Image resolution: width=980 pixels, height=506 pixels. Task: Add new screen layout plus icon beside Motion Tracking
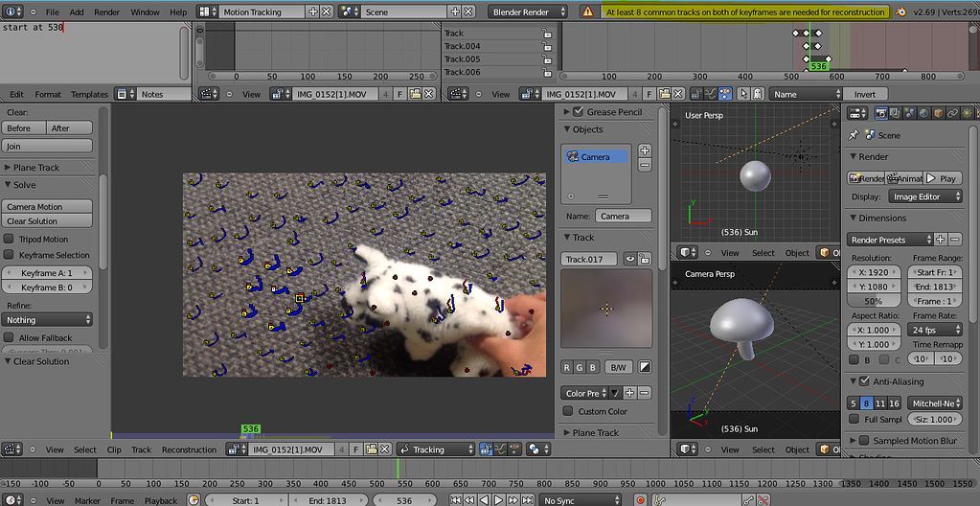coord(313,11)
